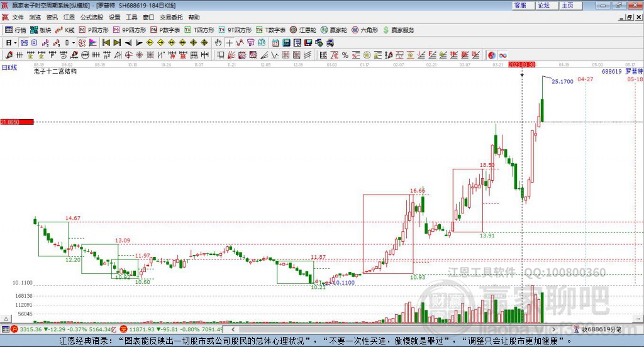Image resolution: width=644 pixels, height=347 pixels.
Task: Open the 窗口 menu
Action: click(148, 17)
